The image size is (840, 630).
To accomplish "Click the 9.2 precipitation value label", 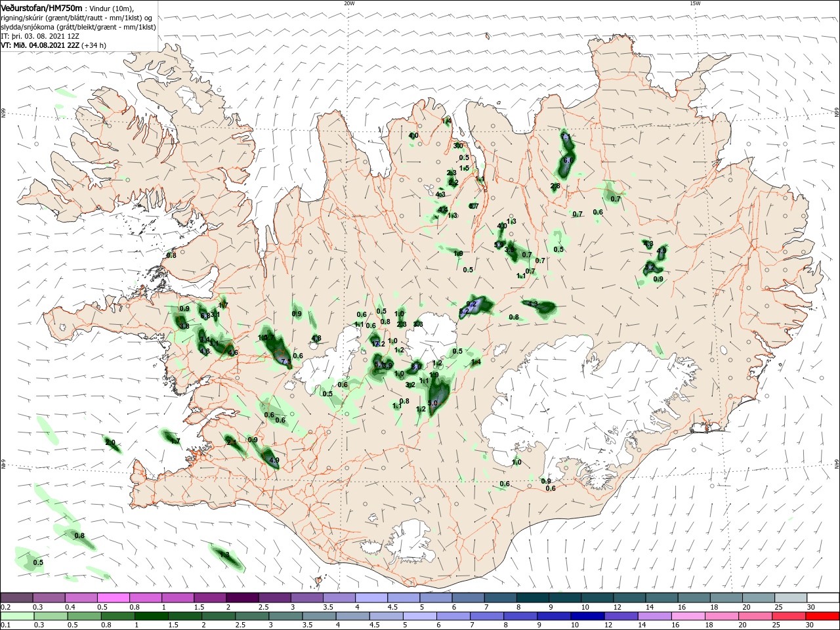I will [x=471, y=304].
